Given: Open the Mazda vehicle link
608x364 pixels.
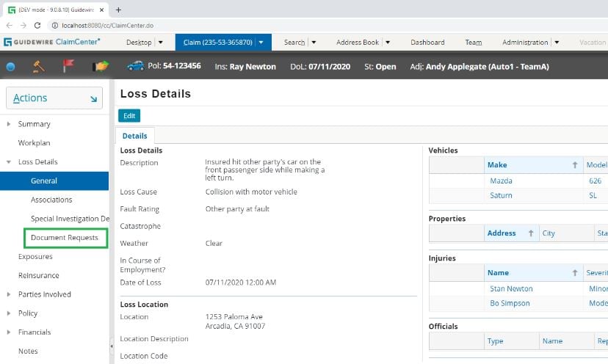Looking at the screenshot, I should tap(501, 181).
